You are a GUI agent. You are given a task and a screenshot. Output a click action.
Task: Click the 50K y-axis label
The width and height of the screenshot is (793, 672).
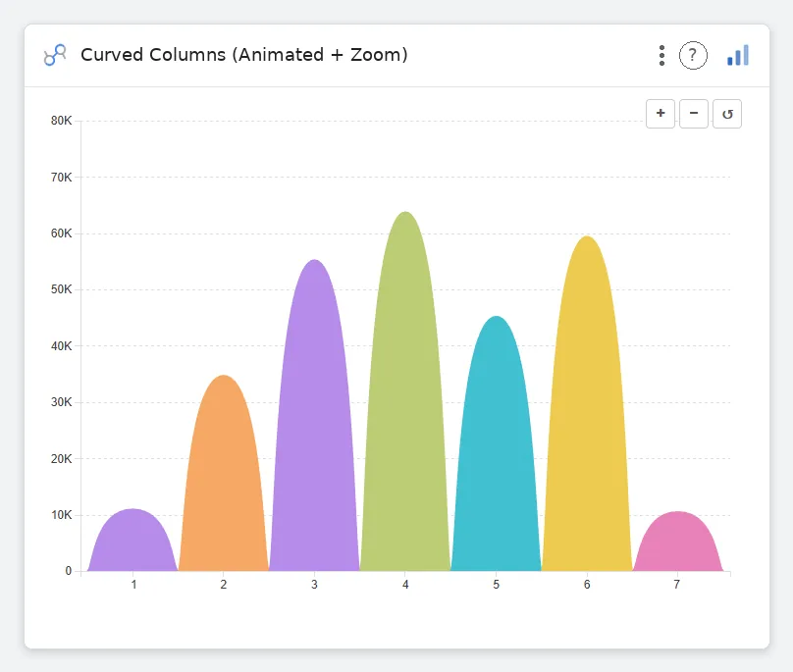pos(61,289)
